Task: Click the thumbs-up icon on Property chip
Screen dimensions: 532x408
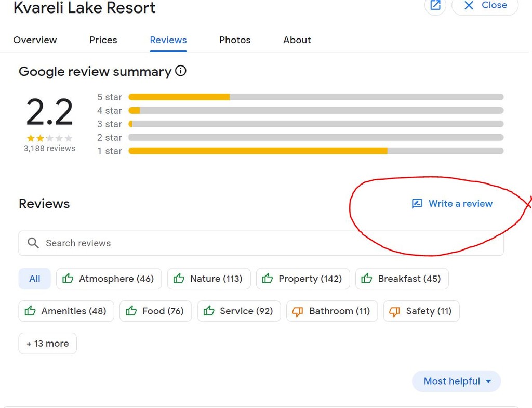Action: (268, 279)
